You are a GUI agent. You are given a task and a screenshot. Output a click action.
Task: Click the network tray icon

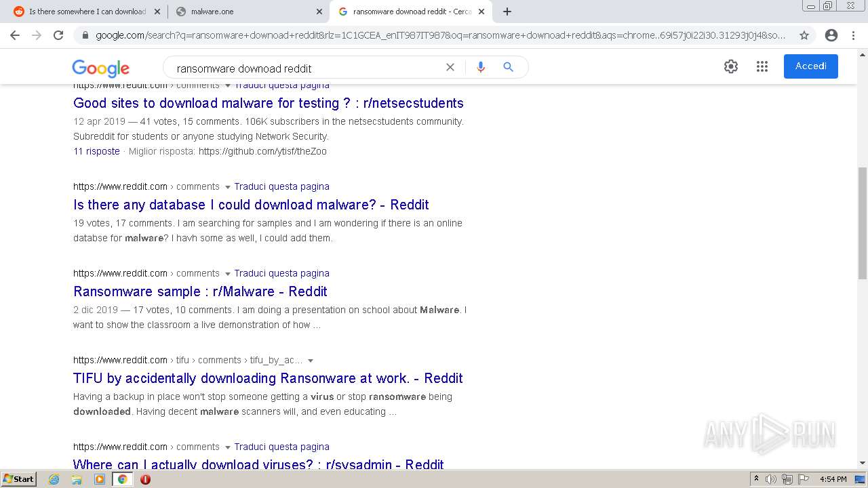(x=787, y=479)
